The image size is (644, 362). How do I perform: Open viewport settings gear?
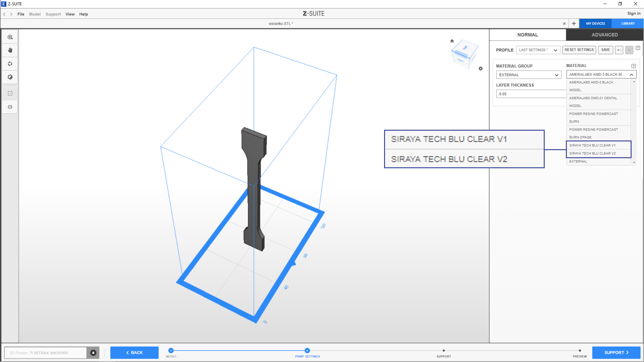[x=481, y=68]
